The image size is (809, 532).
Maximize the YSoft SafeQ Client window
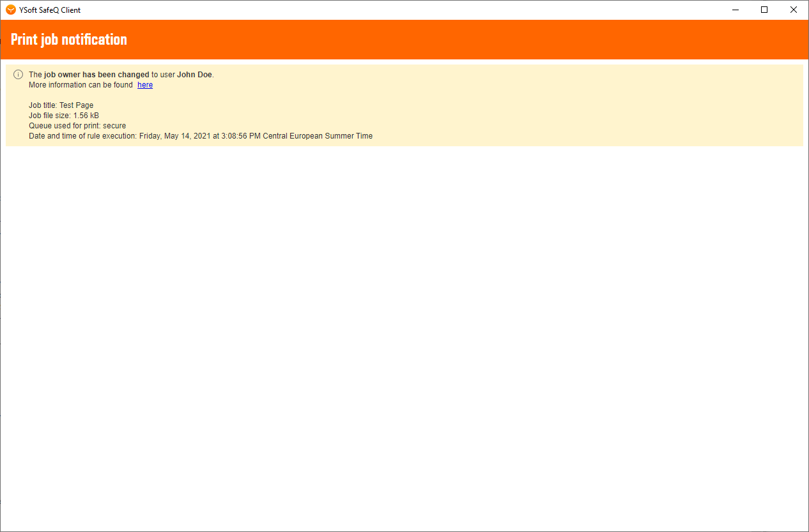(x=764, y=10)
